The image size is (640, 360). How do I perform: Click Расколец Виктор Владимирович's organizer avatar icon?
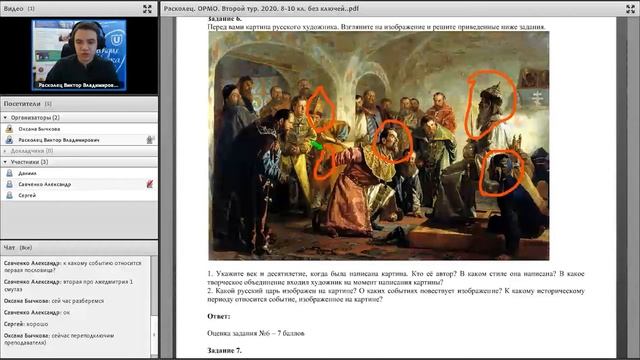[x=9, y=140]
